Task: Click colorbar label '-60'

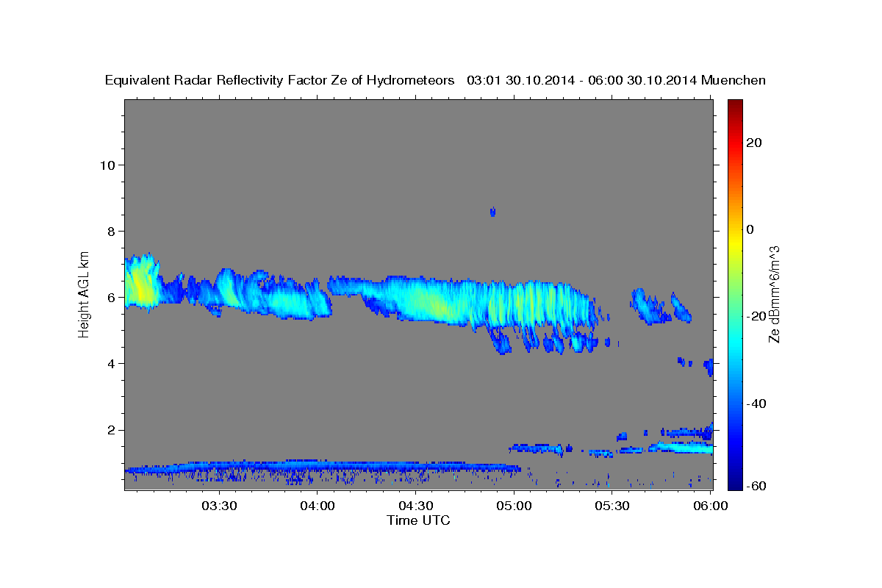Action: click(757, 485)
